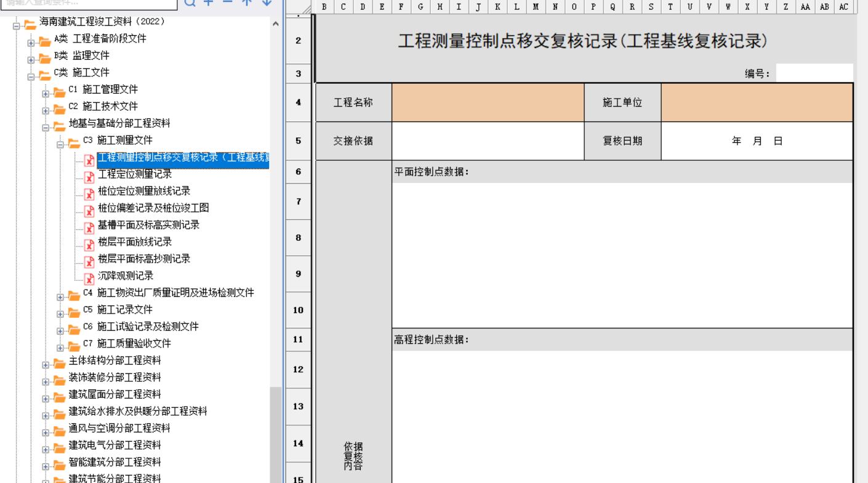Screen dimensions: 868x483
Task: Click the folder icon beside A类 工程准备阶段文件
Action: point(45,41)
